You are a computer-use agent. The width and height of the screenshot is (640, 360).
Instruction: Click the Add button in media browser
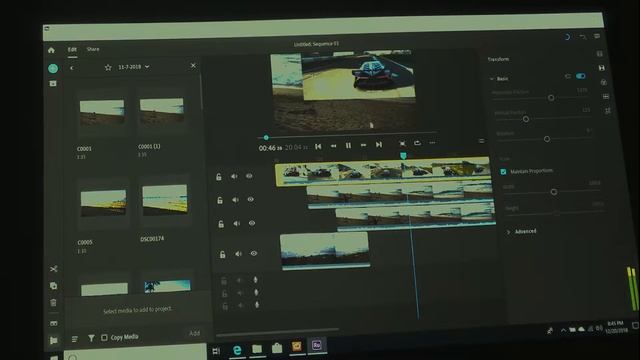194,333
